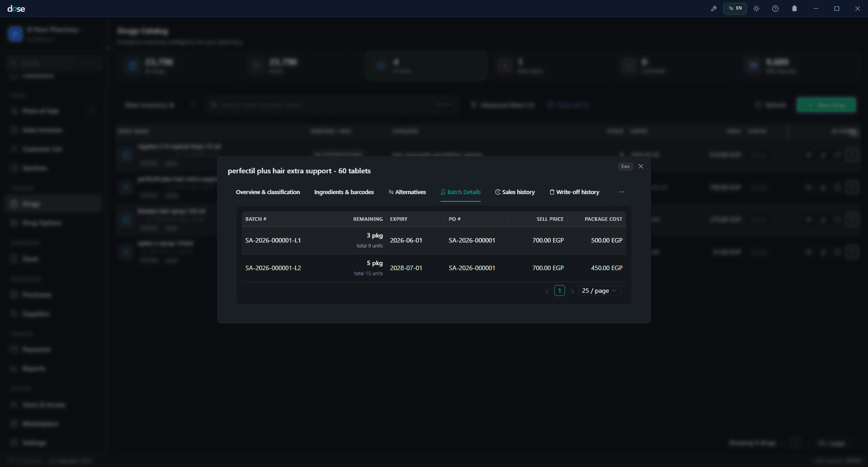View the Sales history tab
Screen dimensions: 868x467
coord(515,192)
